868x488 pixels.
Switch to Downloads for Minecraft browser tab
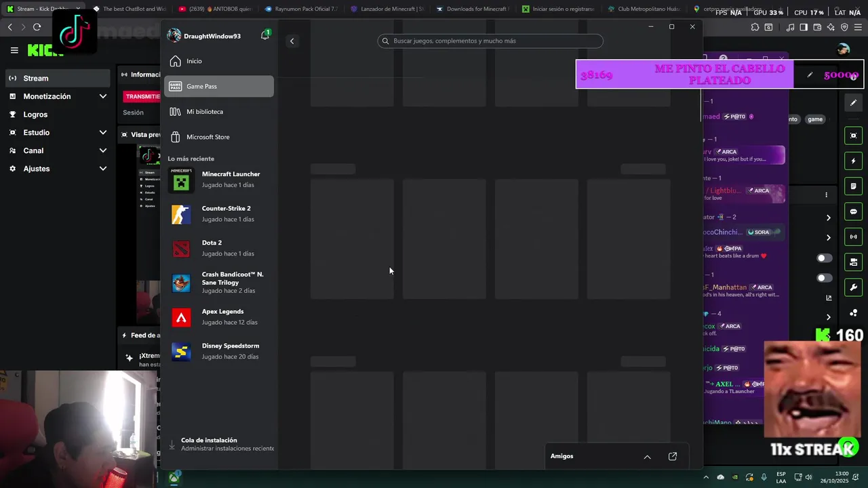click(x=473, y=9)
